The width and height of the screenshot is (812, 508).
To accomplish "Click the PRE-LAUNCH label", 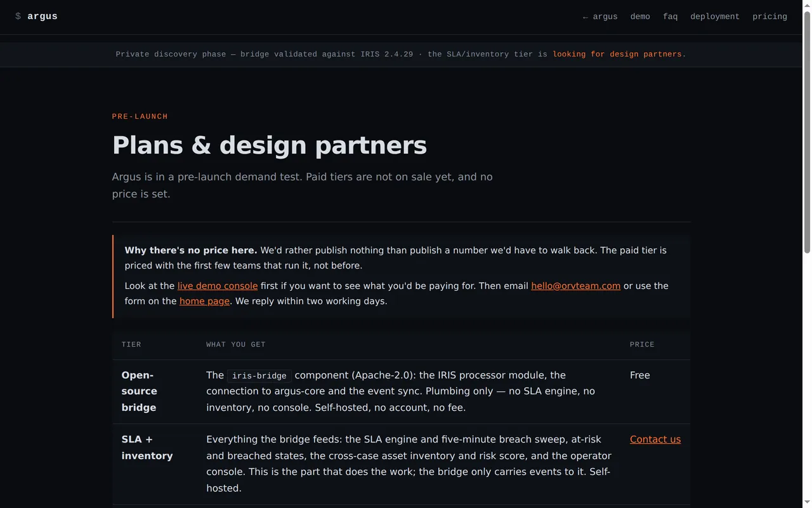I will click(140, 117).
